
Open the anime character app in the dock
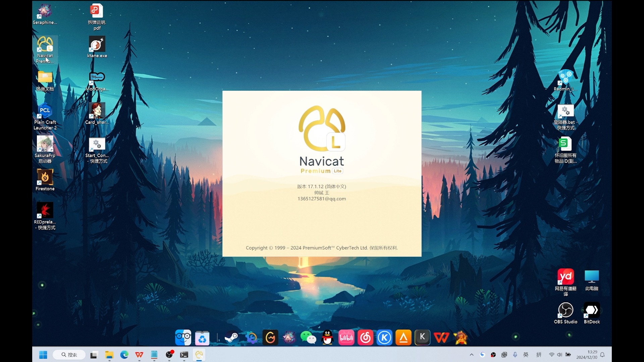[289, 338]
